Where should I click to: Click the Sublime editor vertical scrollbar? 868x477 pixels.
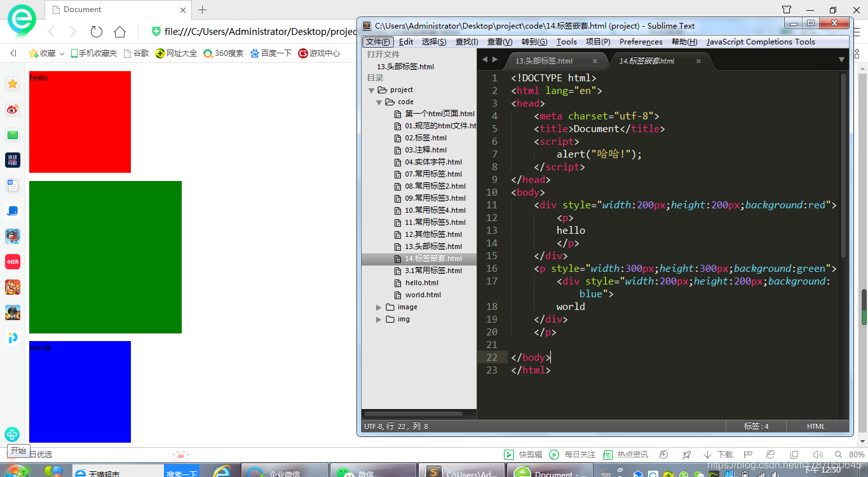click(844, 165)
